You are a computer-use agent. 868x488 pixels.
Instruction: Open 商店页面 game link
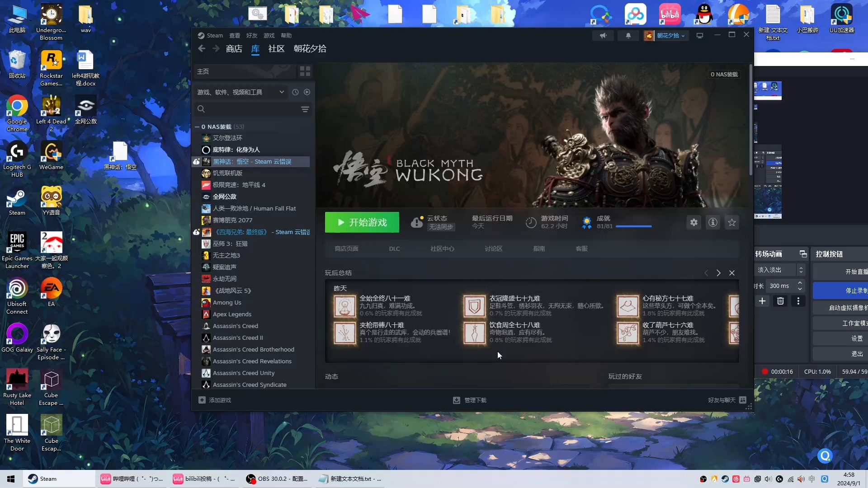pos(346,249)
